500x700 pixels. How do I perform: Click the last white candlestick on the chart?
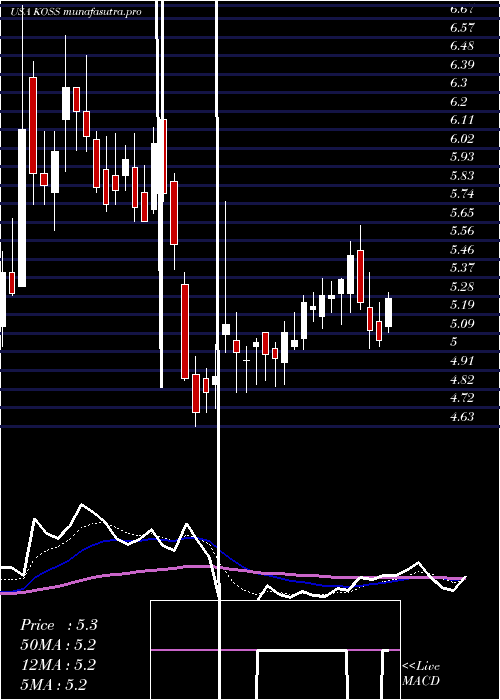click(x=389, y=312)
